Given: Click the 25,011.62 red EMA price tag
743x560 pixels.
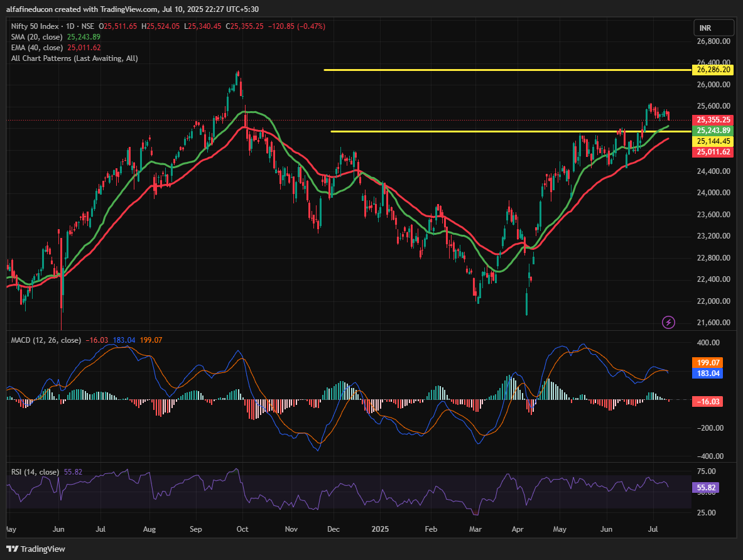Looking at the screenshot, I should 713,151.
